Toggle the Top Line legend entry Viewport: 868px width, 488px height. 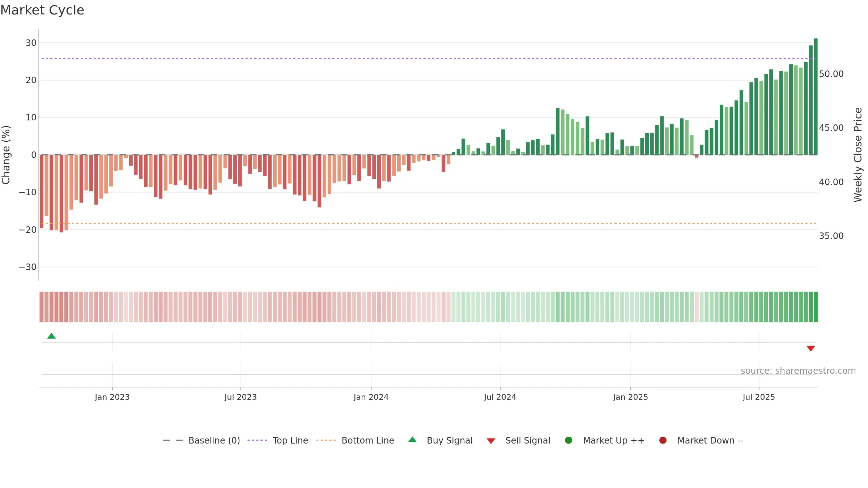pyautogui.click(x=278, y=440)
